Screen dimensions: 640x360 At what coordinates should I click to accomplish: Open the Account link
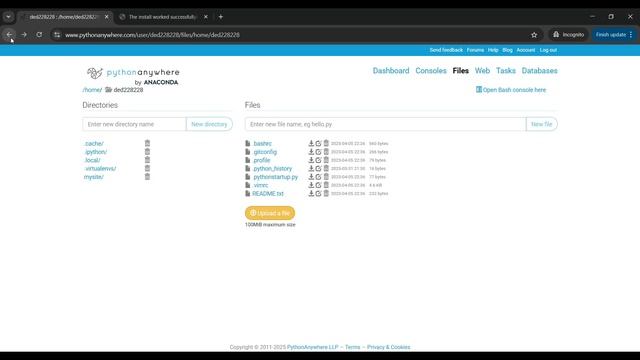pos(526,50)
